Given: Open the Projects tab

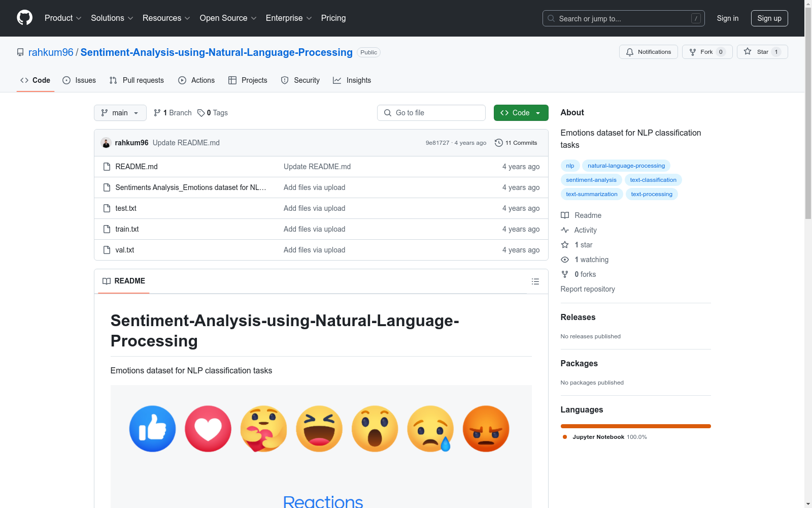Looking at the screenshot, I should tap(248, 80).
